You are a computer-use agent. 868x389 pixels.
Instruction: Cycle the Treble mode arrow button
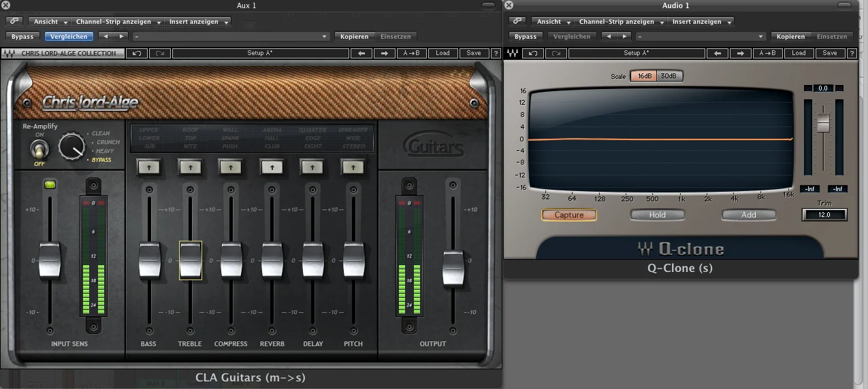click(x=190, y=166)
